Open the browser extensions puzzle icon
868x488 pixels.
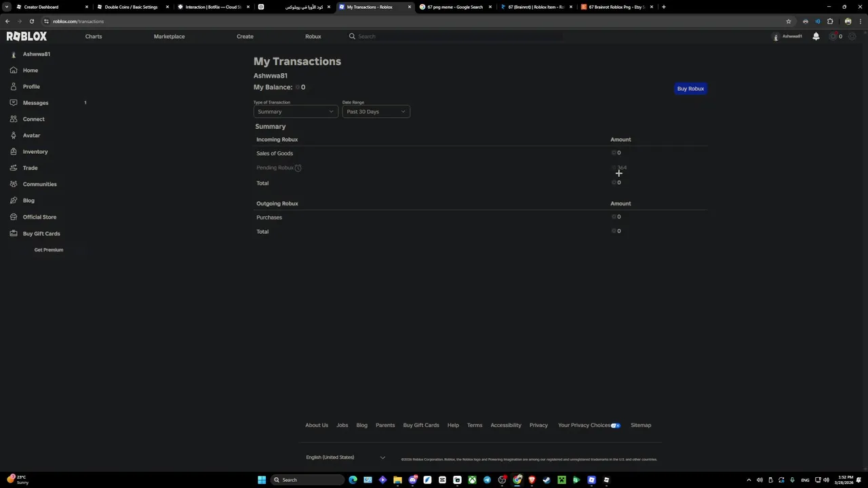pos(830,21)
